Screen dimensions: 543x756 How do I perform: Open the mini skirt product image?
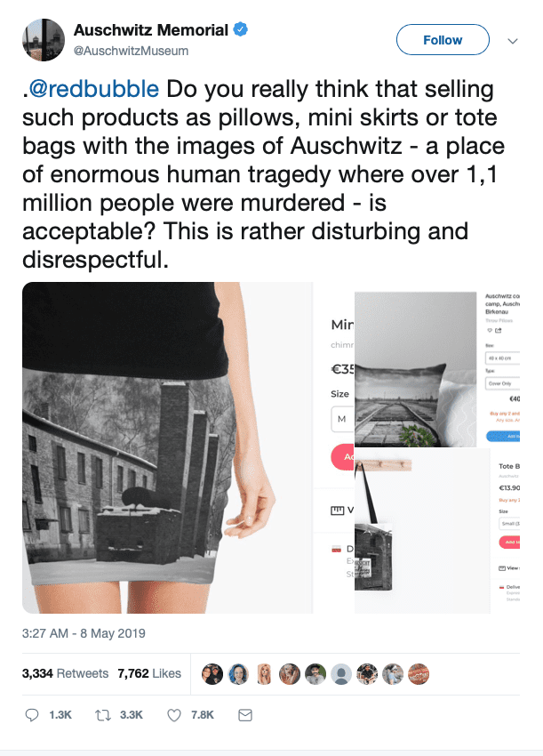168,447
